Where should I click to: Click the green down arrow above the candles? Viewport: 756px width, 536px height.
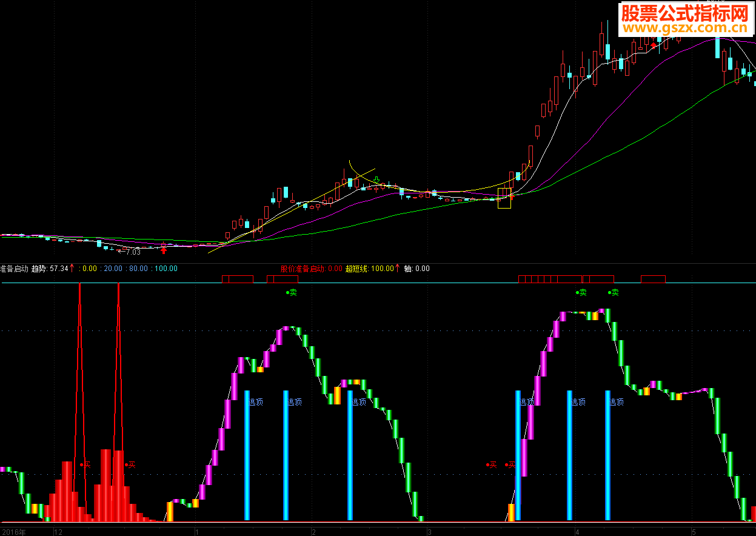pos(376,180)
